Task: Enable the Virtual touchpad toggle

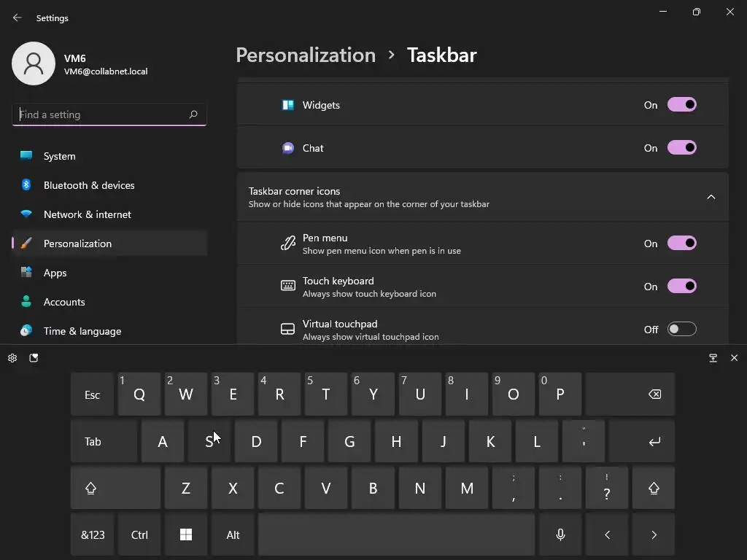Action: click(x=681, y=330)
